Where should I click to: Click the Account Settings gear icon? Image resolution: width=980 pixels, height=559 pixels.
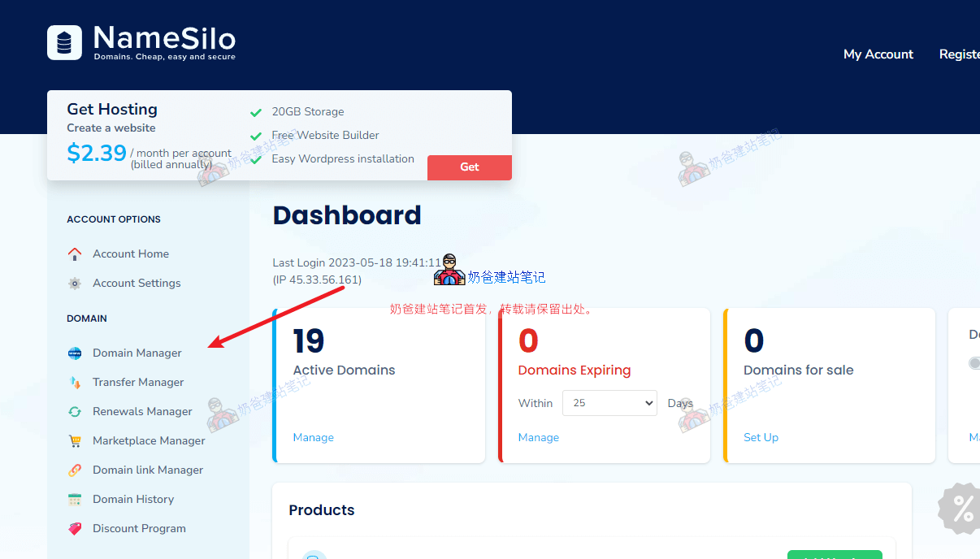(75, 284)
